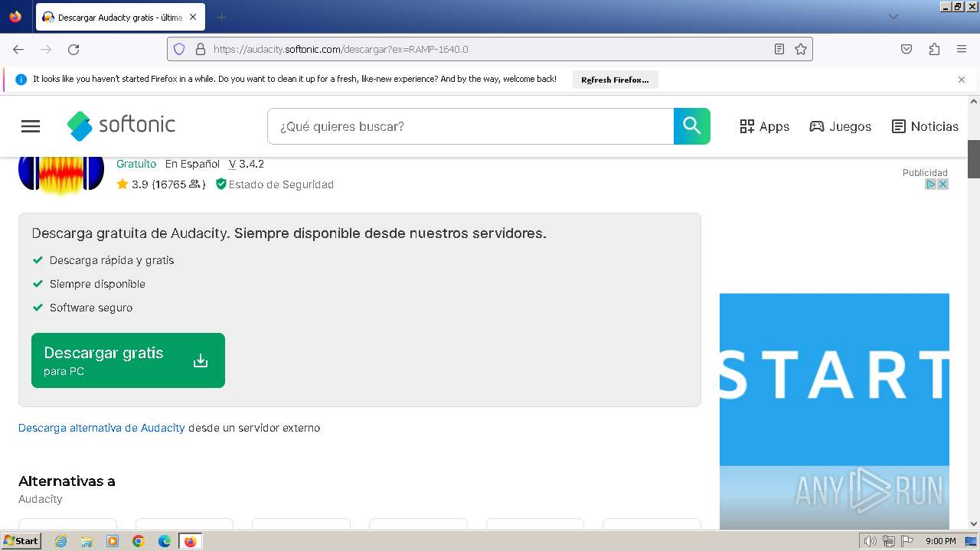Open the Save to Pocket icon

click(x=906, y=49)
